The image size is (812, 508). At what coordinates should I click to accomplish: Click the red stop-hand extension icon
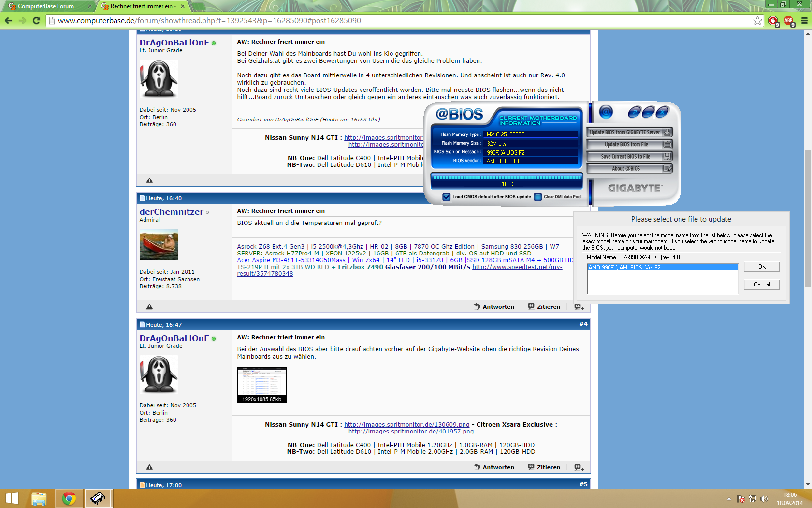[x=773, y=21]
